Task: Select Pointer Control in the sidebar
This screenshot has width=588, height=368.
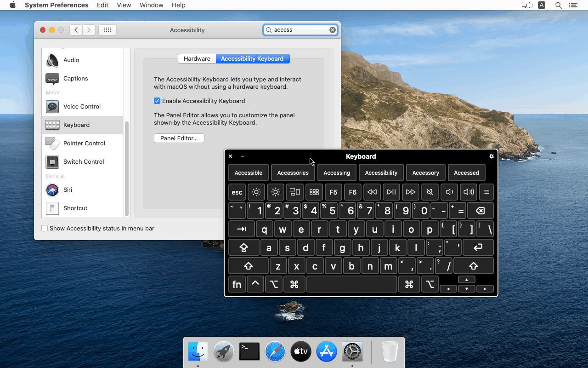Action: (x=82, y=143)
